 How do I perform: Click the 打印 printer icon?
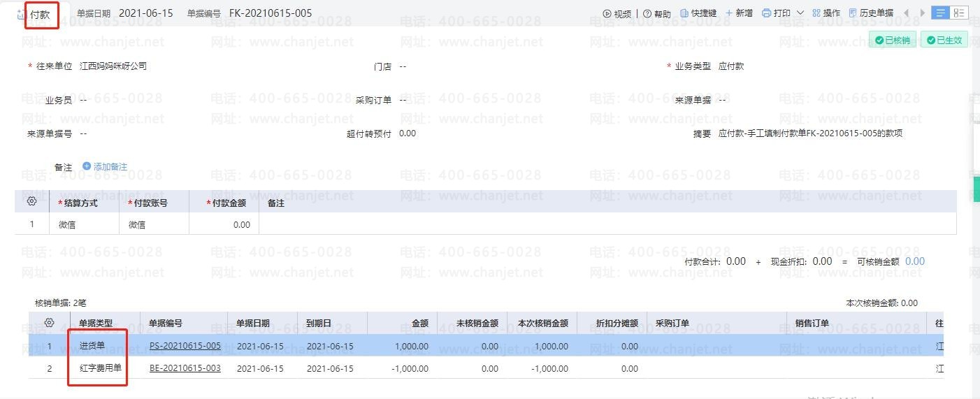tap(766, 13)
